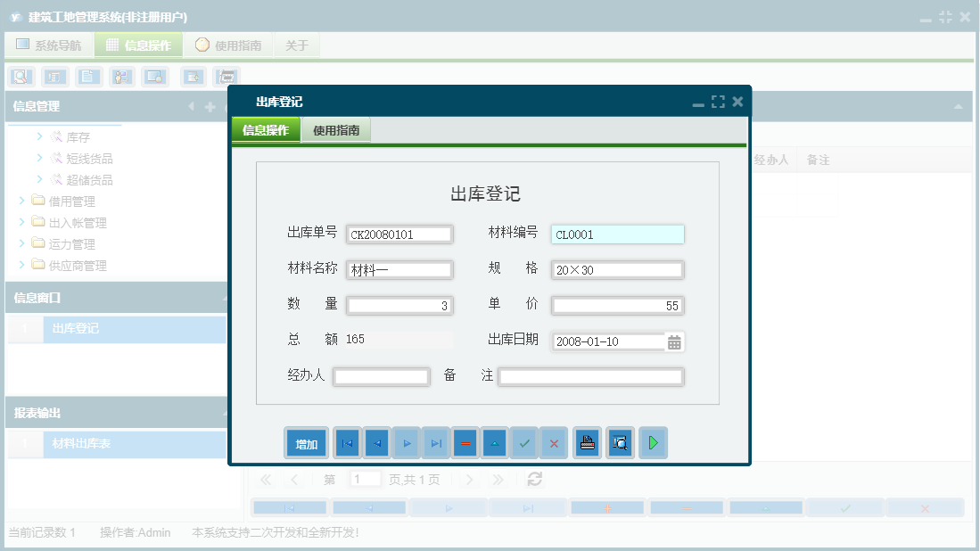Click the last record navigation icon
The image size is (980, 551).
[x=434, y=442]
